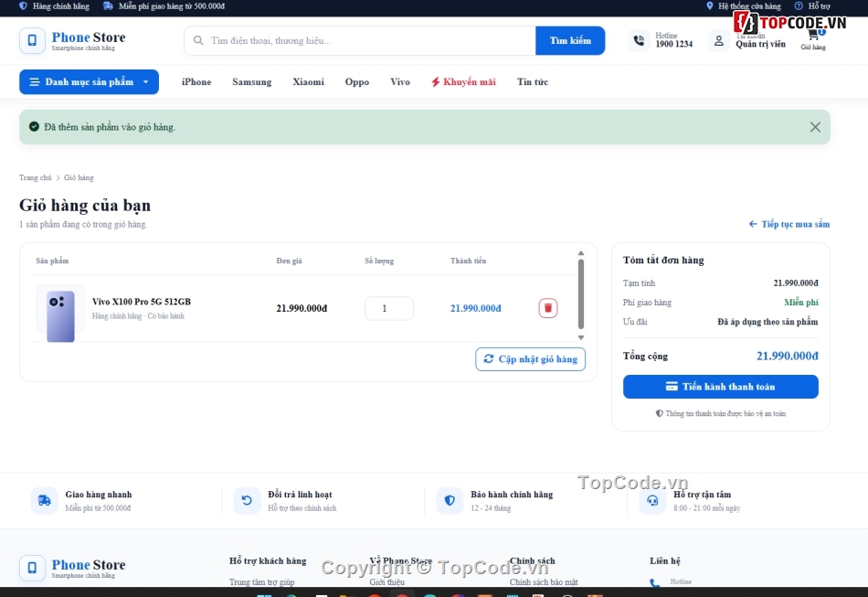Click the fast delivery truck icon
The width and height of the screenshot is (868, 597).
pos(44,501)
